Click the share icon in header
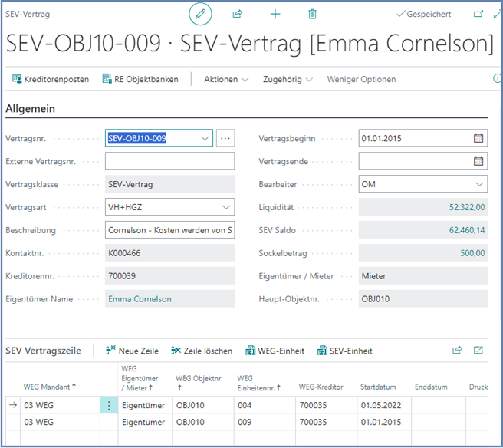Viewport: 503px width, 448px height. pyautogui.click(x=238, y=15)
